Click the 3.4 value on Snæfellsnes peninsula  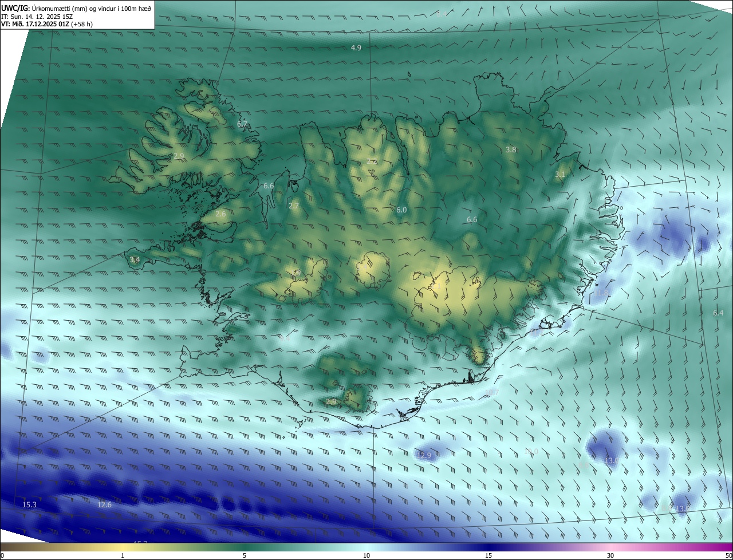(x=135, y=259)
